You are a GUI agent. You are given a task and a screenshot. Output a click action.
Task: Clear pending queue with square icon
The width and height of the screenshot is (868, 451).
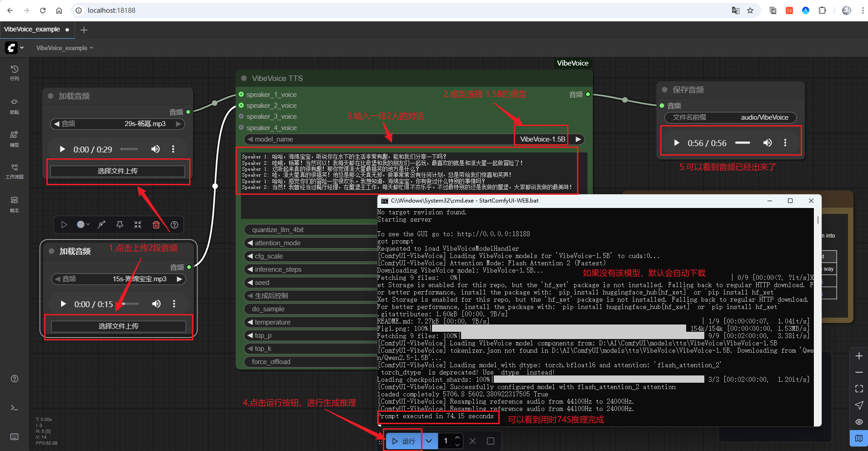click(491, 441)
